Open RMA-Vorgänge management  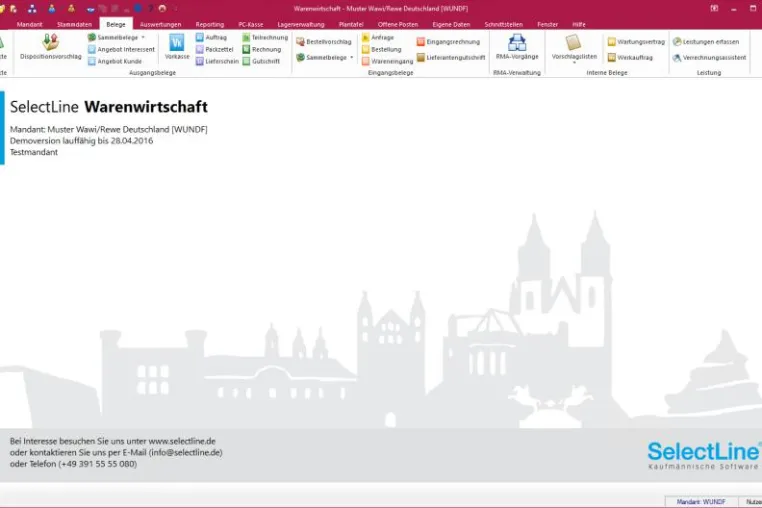[x=517, y=47]
